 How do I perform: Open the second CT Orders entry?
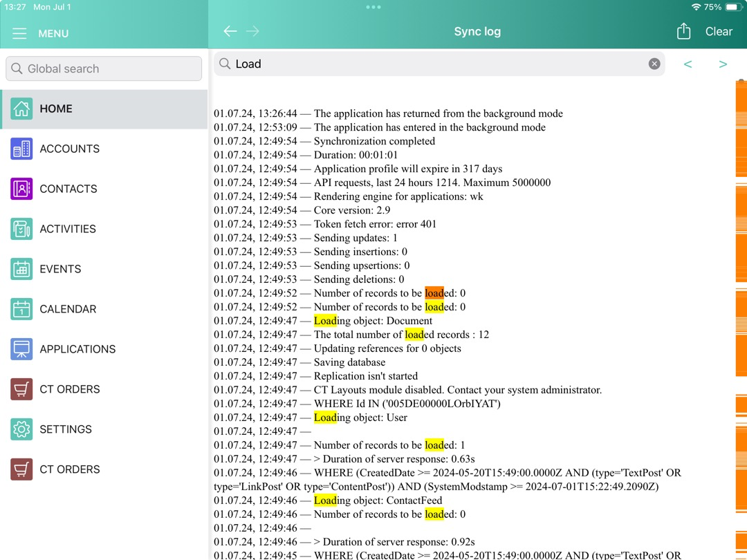pyautogui.click(x=21, y=469)
